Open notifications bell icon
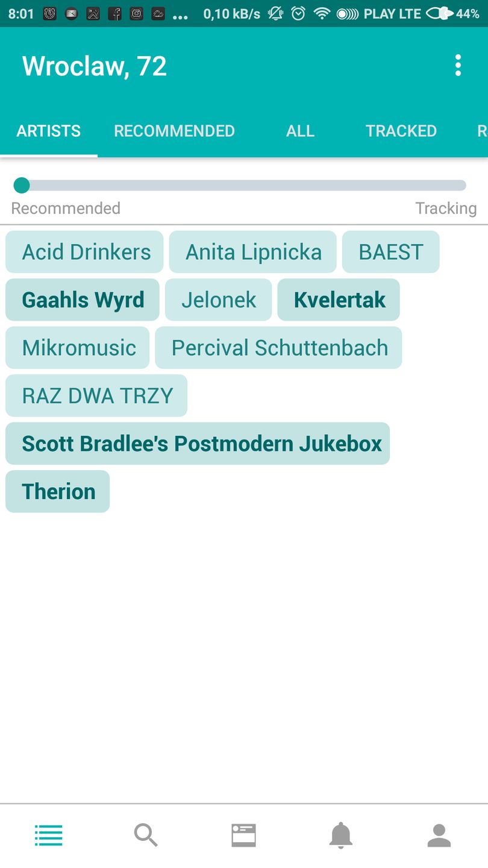 [x=340, y=835]
